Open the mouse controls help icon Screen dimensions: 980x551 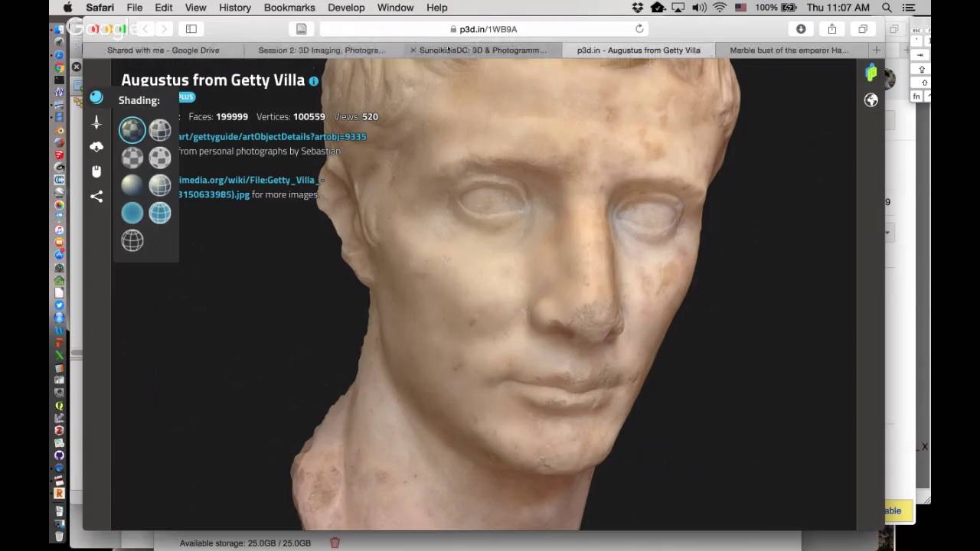tap(96, 171)
